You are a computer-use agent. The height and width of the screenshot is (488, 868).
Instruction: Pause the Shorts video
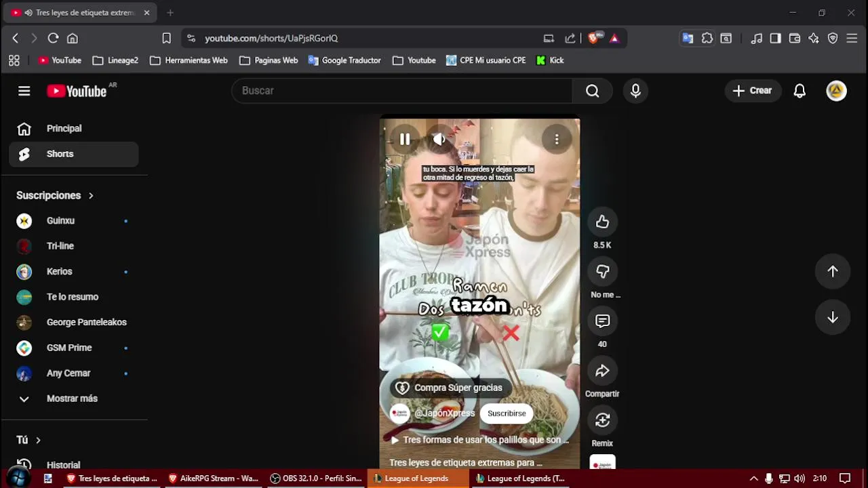(x=404, y=139)
